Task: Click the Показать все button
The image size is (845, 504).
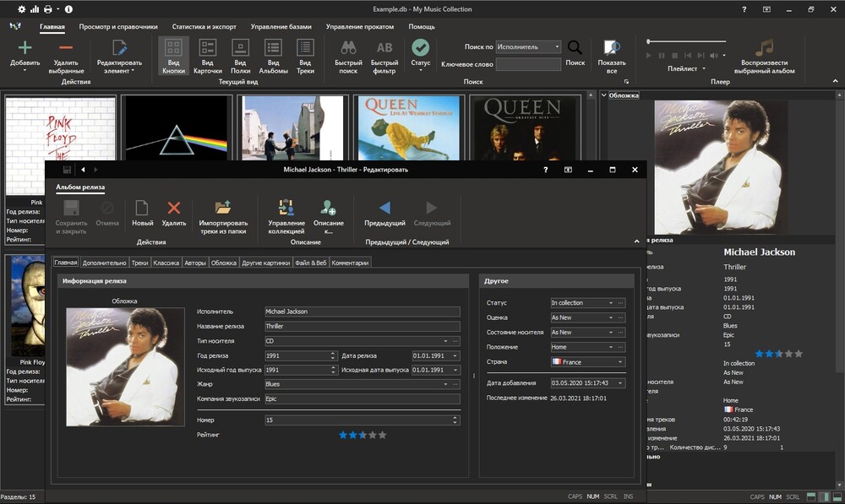Action: click(x=612, y=48)
